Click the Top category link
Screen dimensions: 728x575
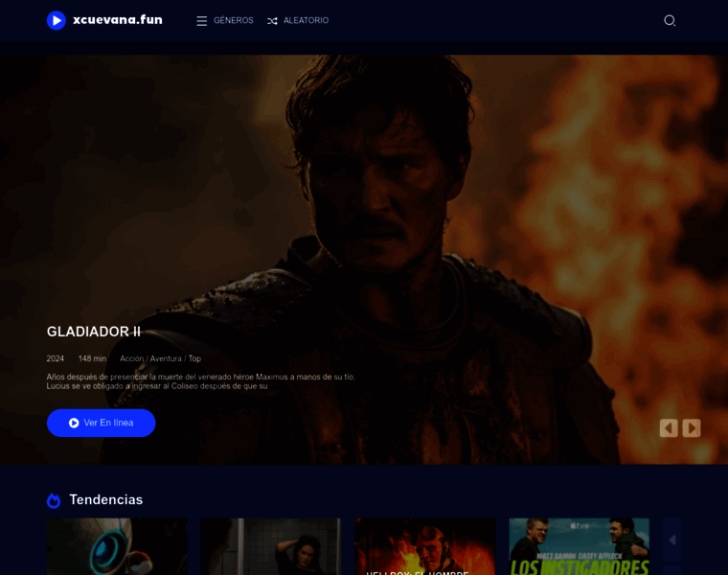(194, 358)
